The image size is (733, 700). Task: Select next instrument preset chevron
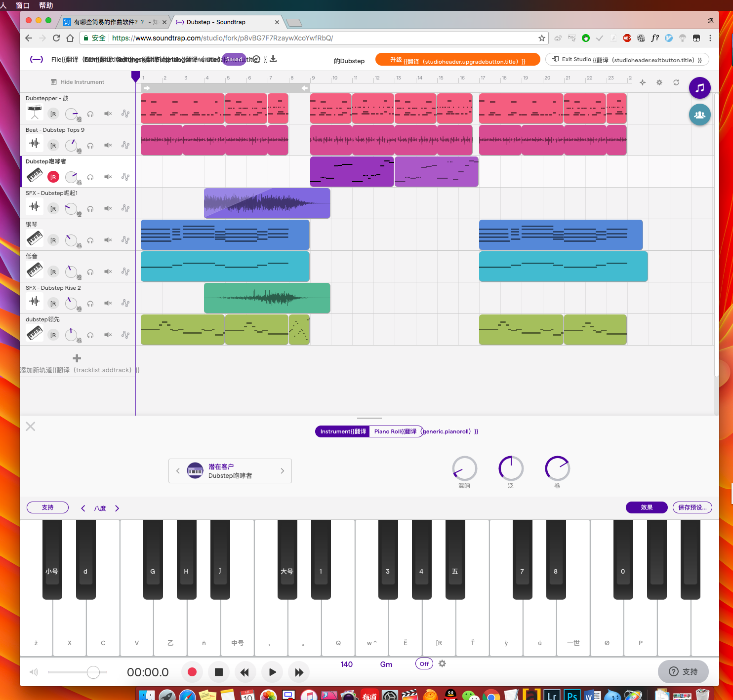pos(283,471)
